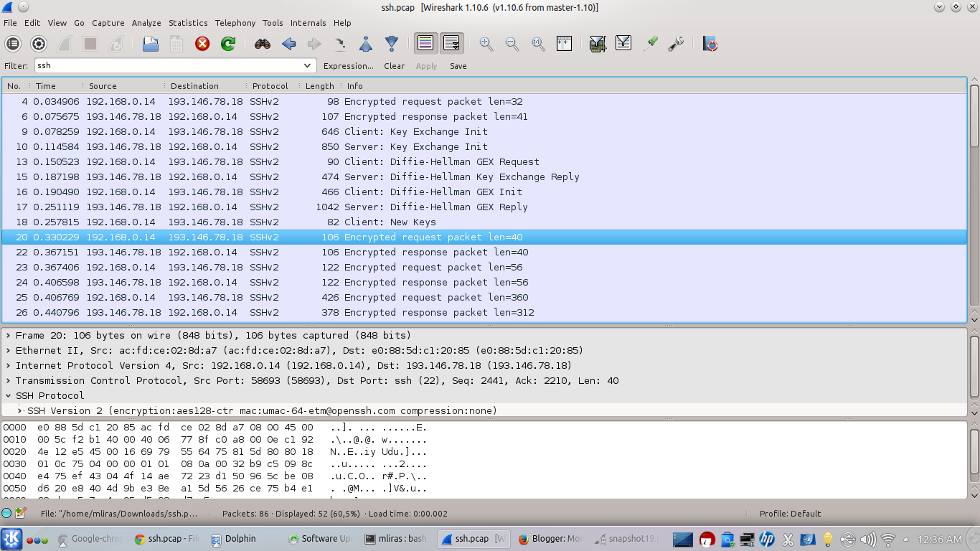The image size is (980, 551).
Task: Open a capture file icon
Action: [151, 44]
